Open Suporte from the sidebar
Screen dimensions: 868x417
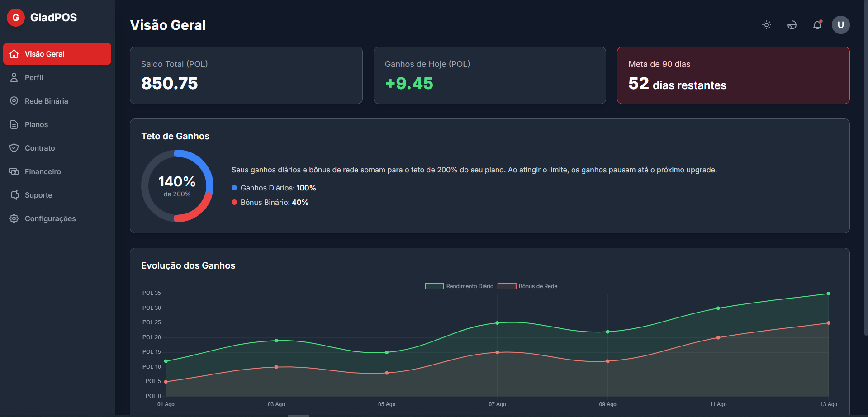coord(38,195)
